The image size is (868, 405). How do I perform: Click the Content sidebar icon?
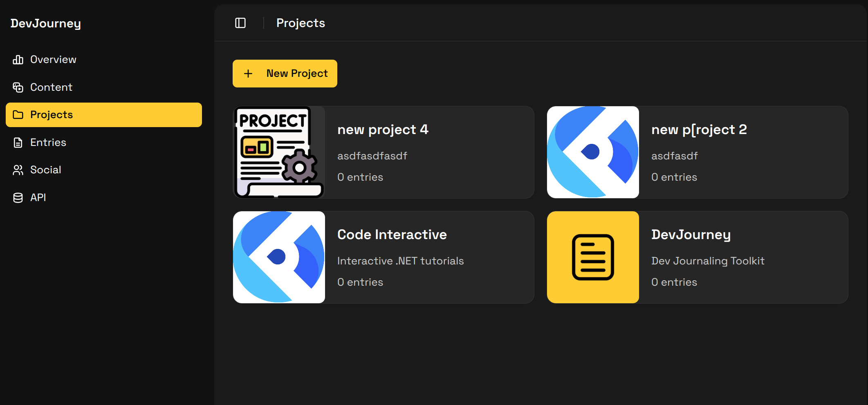click(18, 87)
